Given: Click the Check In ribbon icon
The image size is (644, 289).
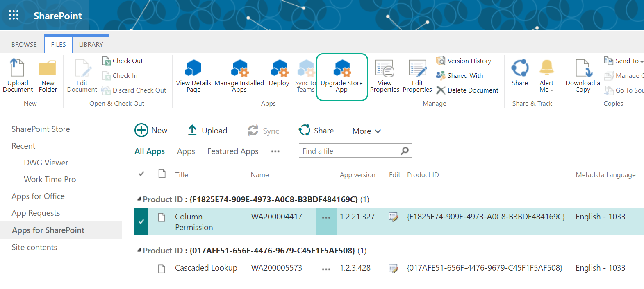Looking at the screenshot, I should click(106, 76).
